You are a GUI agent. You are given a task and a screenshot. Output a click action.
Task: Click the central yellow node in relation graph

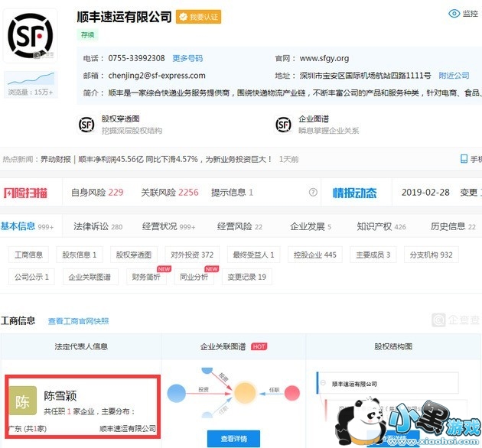[x=245, y=393]
